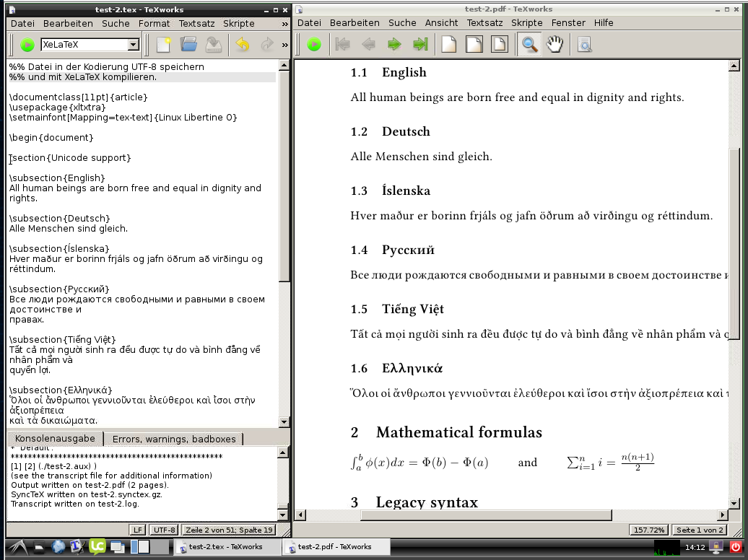748x560 pixels.
Task: Select the hand scroll tool
Action: (554, 45)
